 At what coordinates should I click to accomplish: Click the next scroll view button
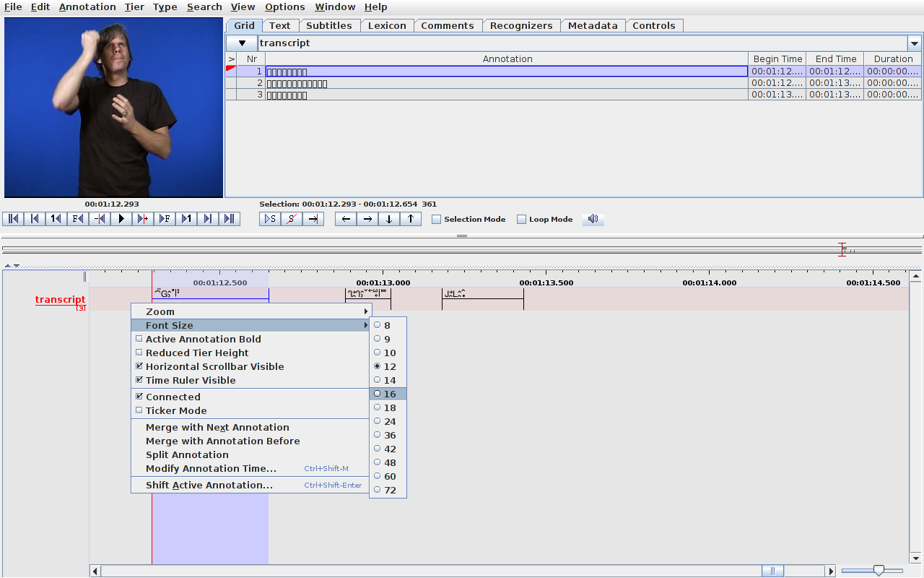[x=208, y=219]
